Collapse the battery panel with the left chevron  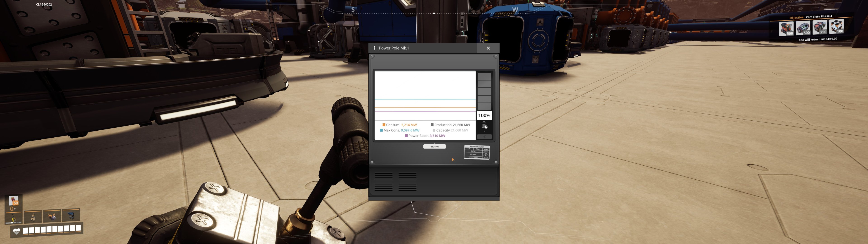click(484, 136)
